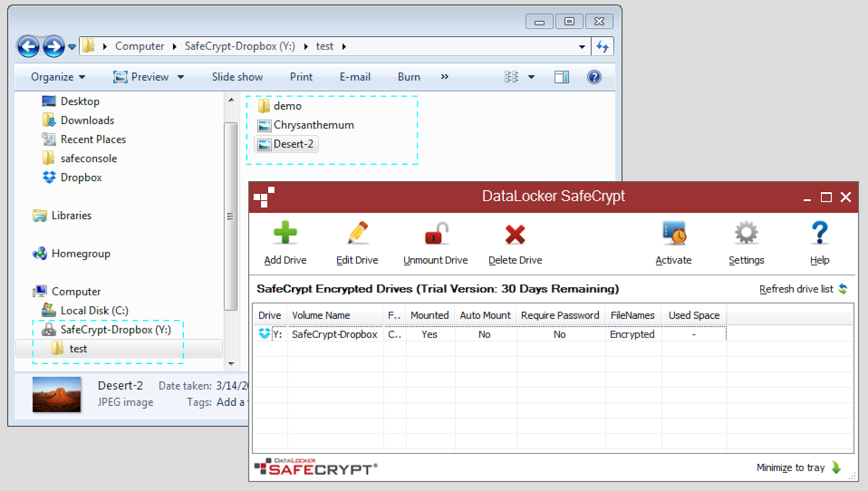Show the Explorer preview pane

click(561, 77)
